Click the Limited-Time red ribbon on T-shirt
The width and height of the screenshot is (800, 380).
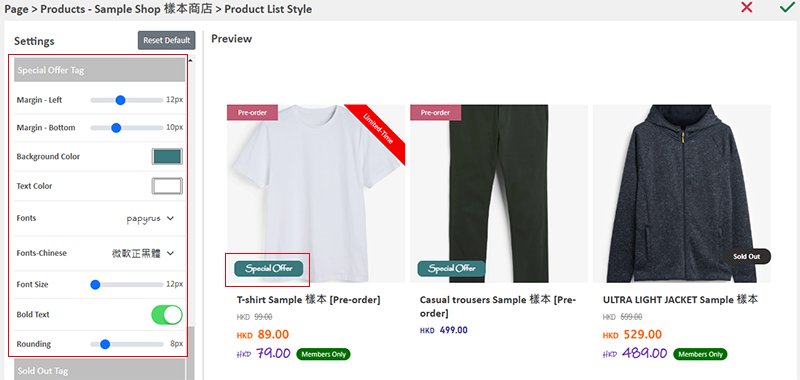[378, 132]
